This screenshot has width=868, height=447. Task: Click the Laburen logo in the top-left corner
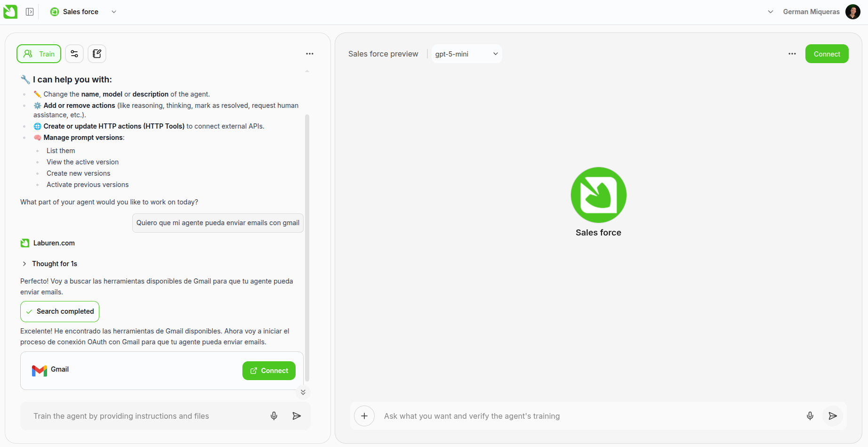[10, 12]
